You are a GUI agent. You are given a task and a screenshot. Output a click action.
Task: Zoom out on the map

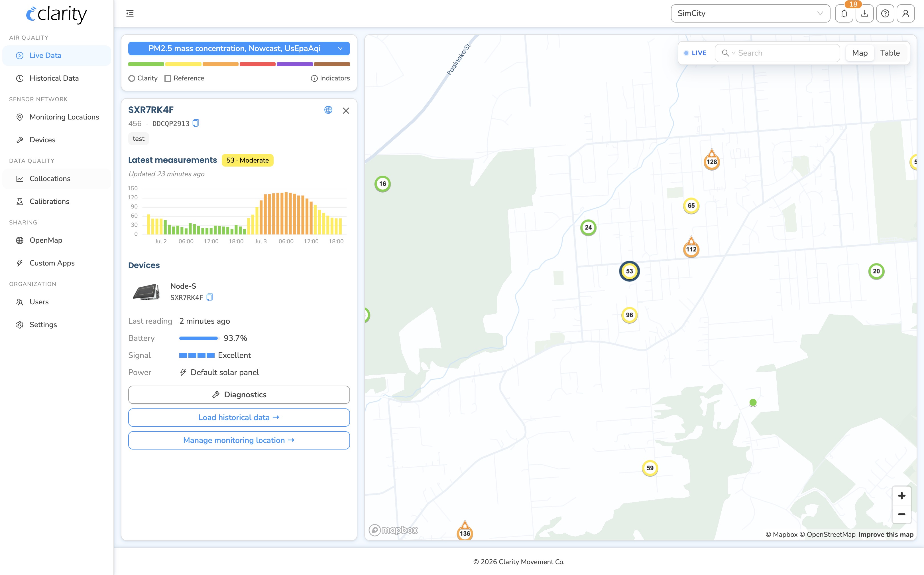901,514
